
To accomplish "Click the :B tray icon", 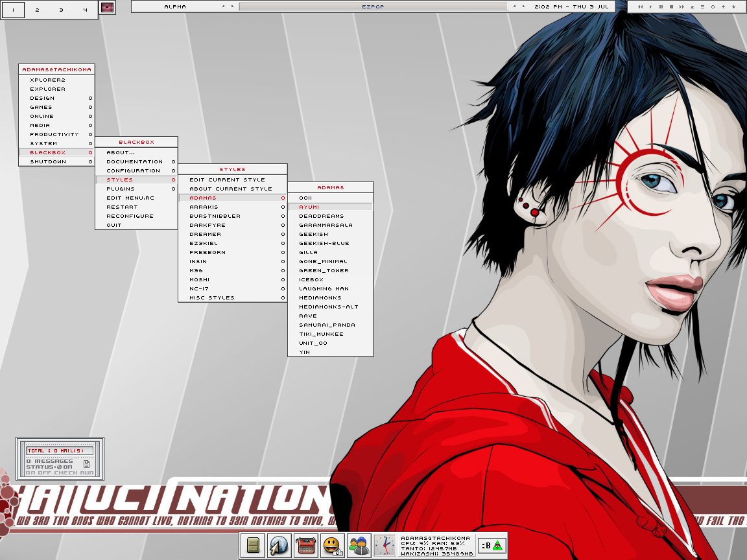I will pos(486,546).
